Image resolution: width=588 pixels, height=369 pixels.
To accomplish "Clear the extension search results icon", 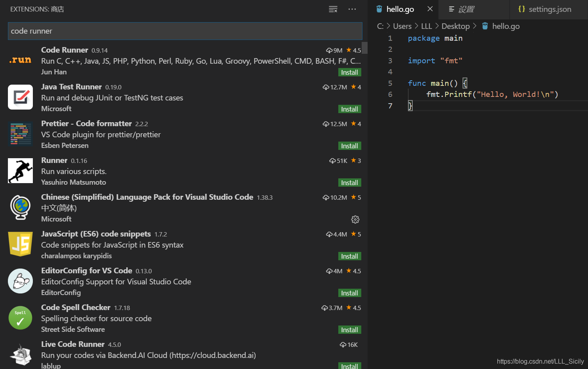I will coord(333,9).
